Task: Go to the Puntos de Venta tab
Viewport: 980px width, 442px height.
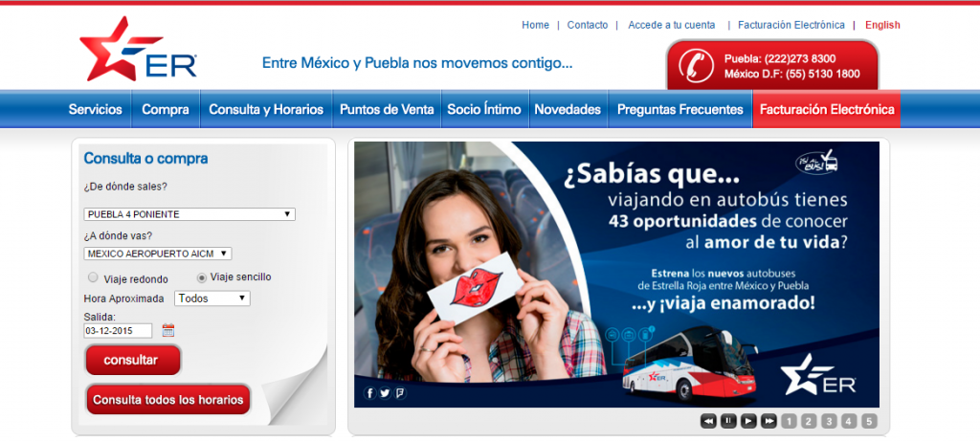Action: tap(387, 109)
